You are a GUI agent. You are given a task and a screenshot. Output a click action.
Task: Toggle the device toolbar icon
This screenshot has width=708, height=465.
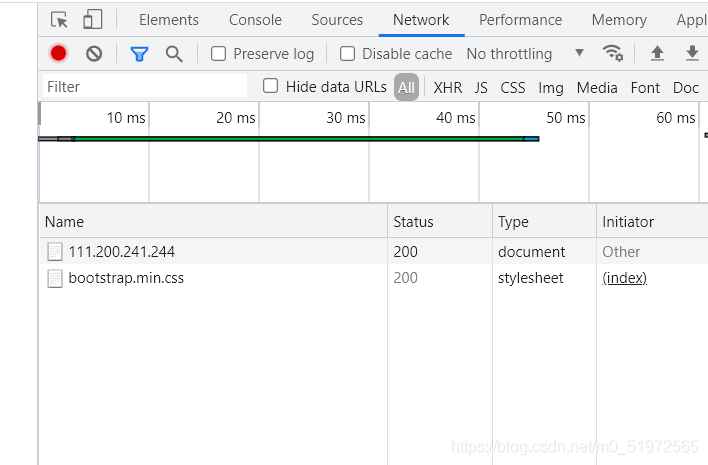click(x=92, y=20)
